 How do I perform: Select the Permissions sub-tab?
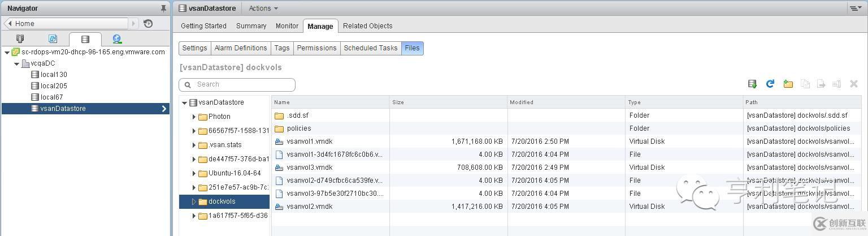pos(316,48)
